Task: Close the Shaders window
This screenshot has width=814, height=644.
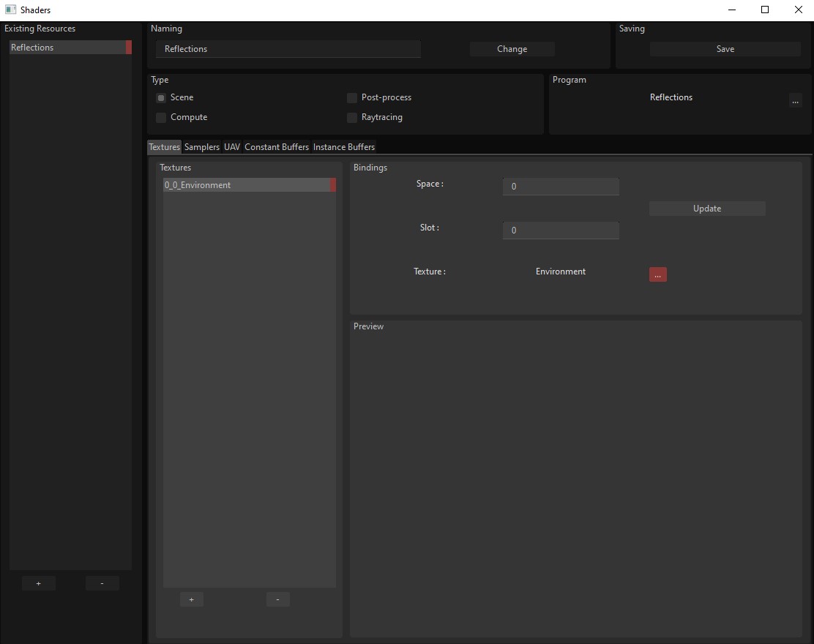Action: 799,10
